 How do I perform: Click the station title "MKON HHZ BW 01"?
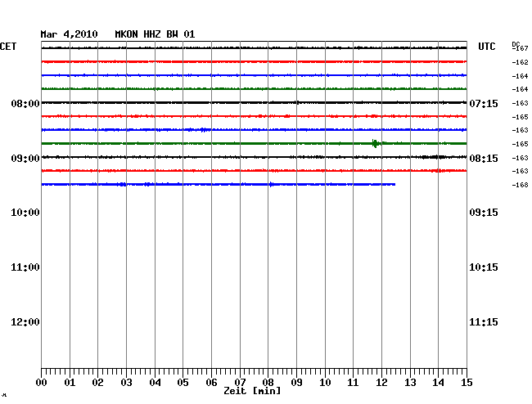[155, 34]
